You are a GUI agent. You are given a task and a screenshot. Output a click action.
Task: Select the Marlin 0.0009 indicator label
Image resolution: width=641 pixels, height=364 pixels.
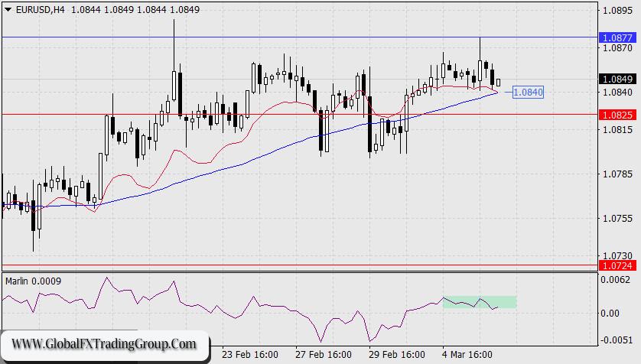point(33,281)
